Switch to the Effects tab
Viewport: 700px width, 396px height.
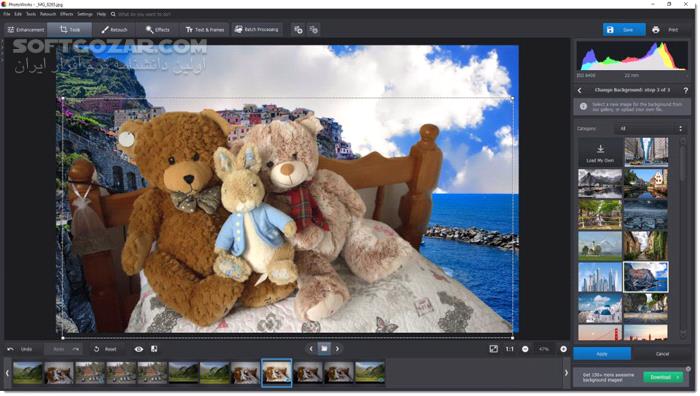pyautogui.click(x=158, y=30)
